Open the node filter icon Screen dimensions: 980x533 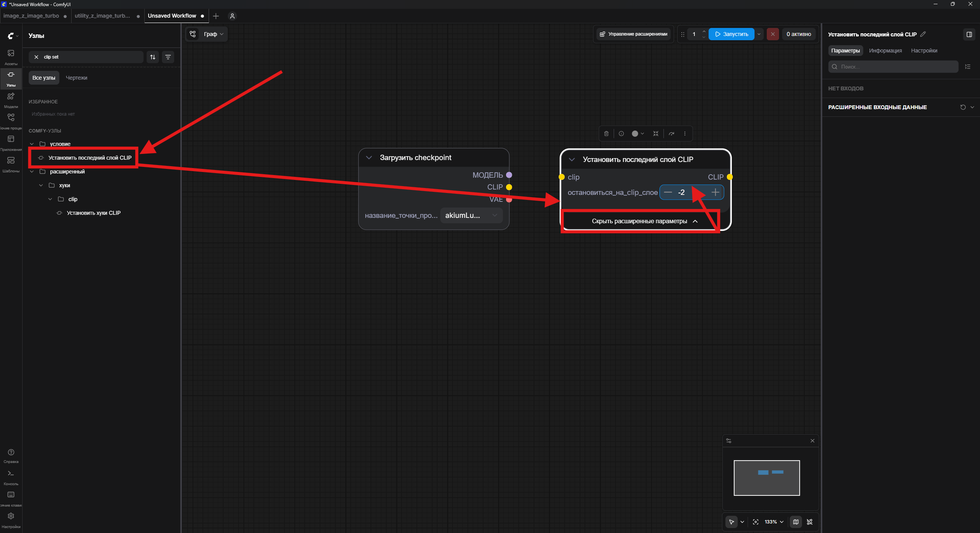point(168,57)
